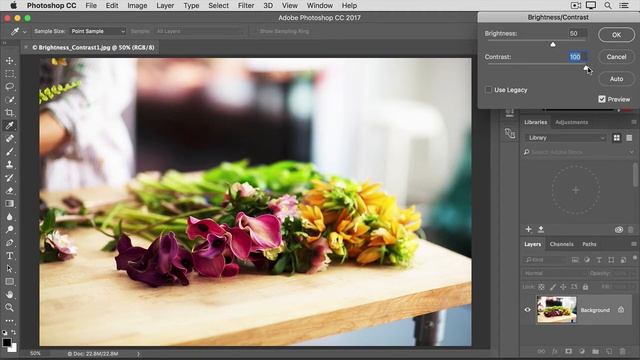Switch to the Channels tab
Screen dimensions: 640x360
(x=561, y=244)
